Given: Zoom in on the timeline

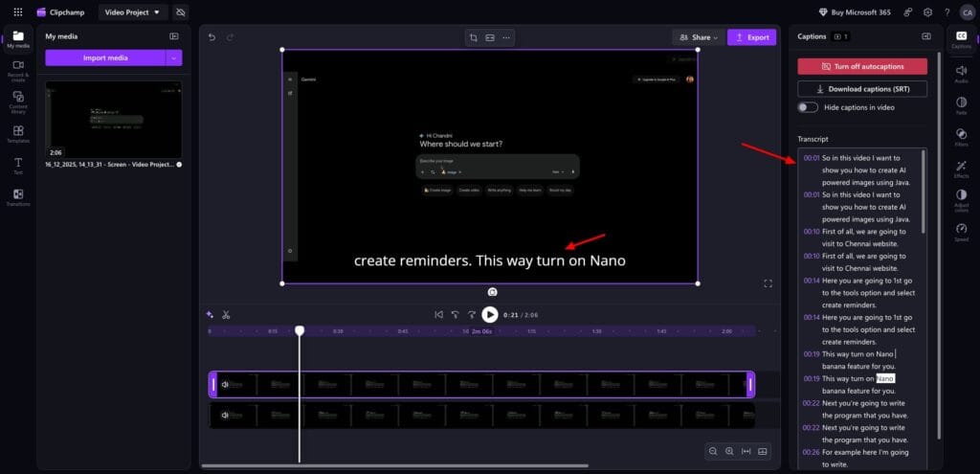Looking at the screenshot, I should tap(729, 451).
